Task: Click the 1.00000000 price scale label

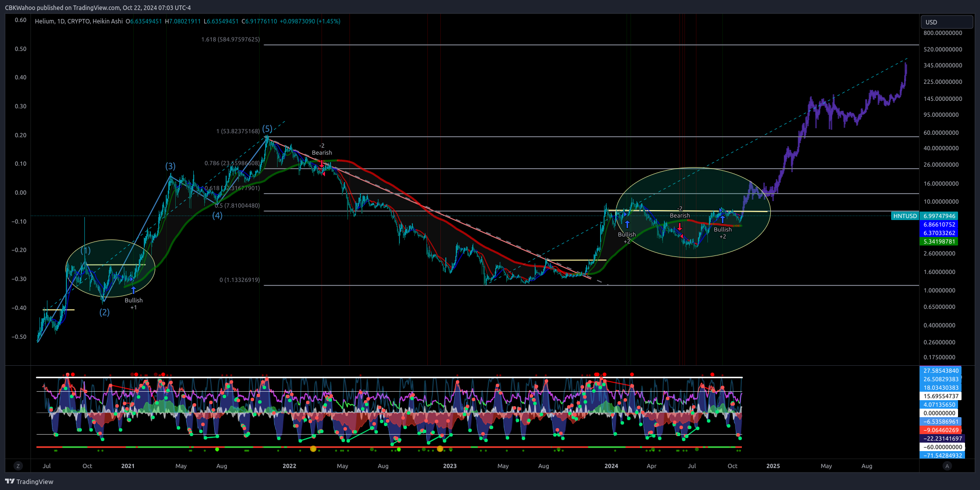Action: 940,290
